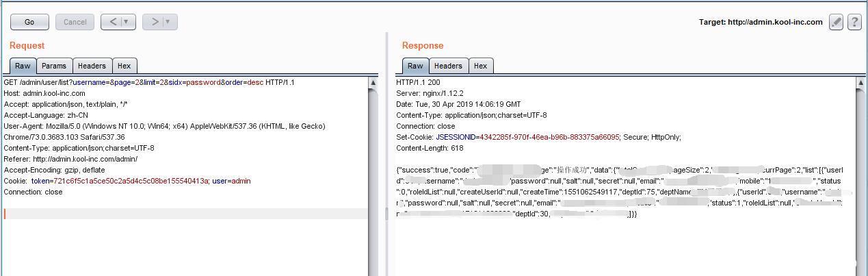Select the Response Raw tab

[x=415, y=66]
